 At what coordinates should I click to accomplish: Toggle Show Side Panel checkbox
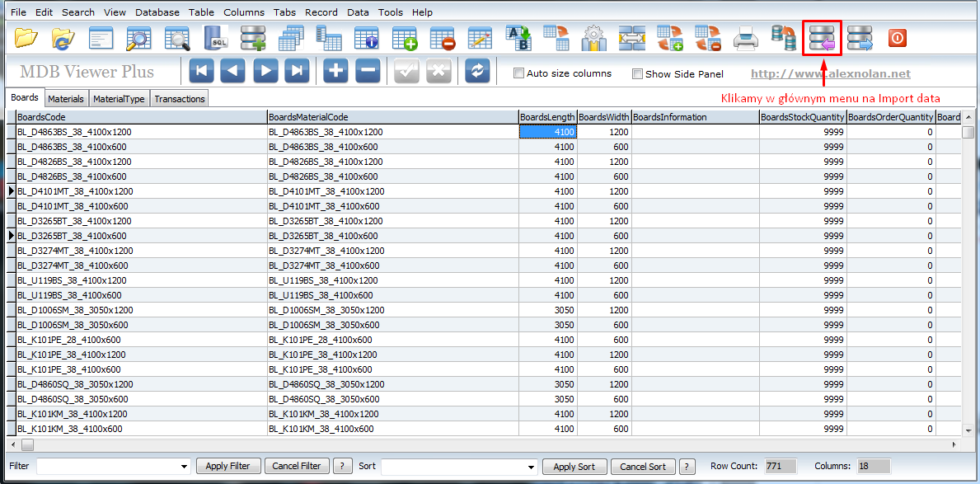pyautogui.click(x=637, y=73)
